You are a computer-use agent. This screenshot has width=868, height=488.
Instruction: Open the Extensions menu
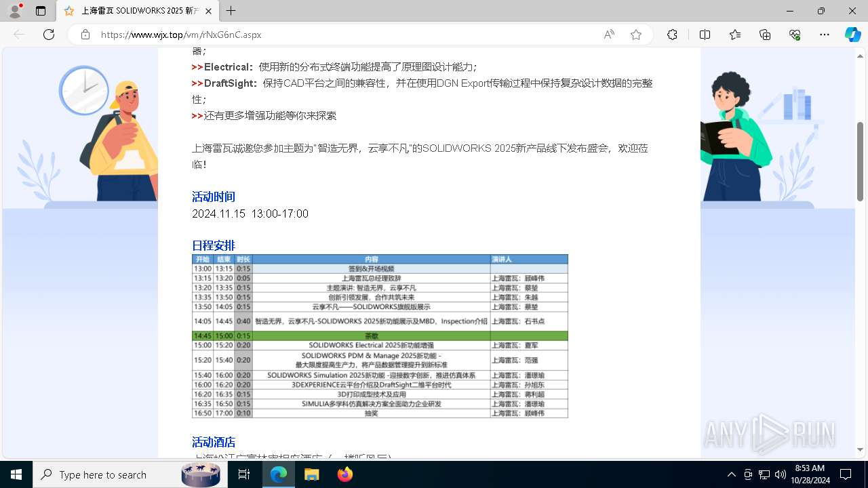click(672, 35)
